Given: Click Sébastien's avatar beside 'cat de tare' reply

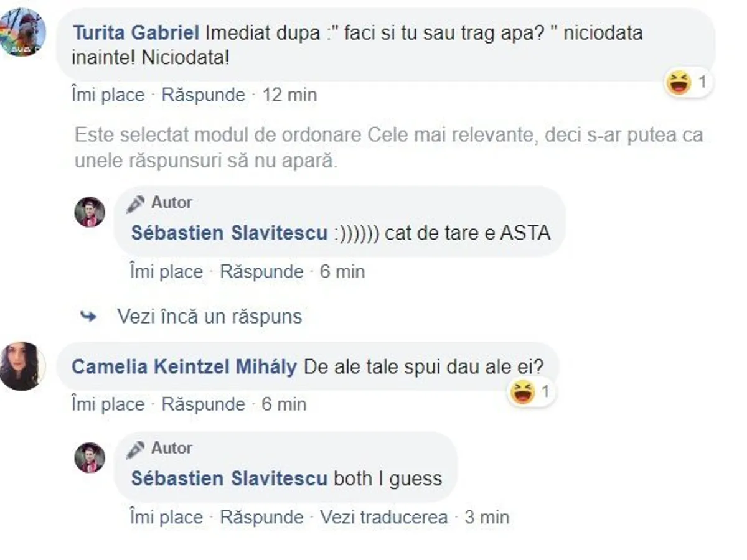Looking at the screenshot, I should 90,212.
